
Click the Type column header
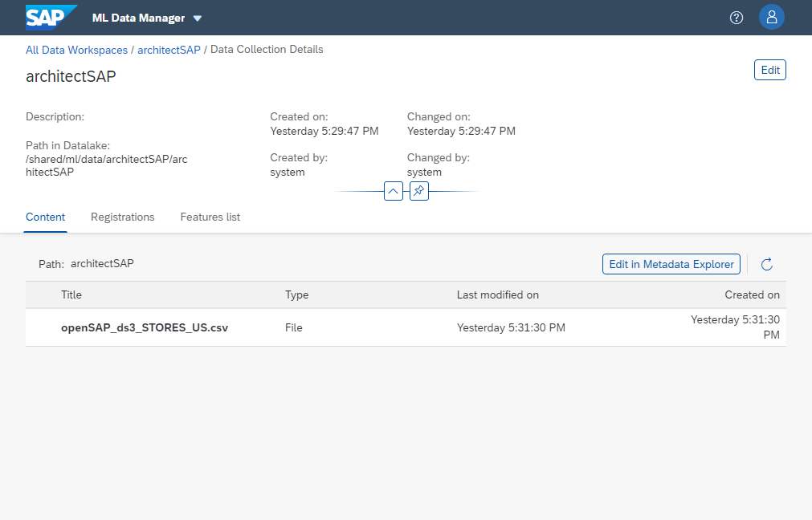(x=296, y=295)
